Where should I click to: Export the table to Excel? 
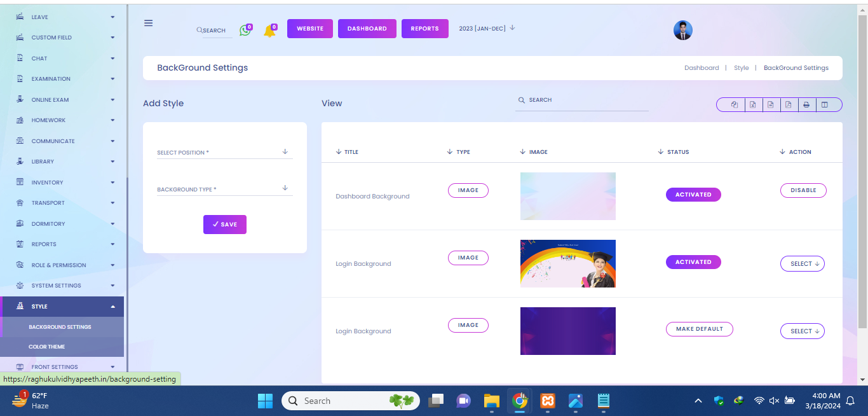[x=752, y=105]
